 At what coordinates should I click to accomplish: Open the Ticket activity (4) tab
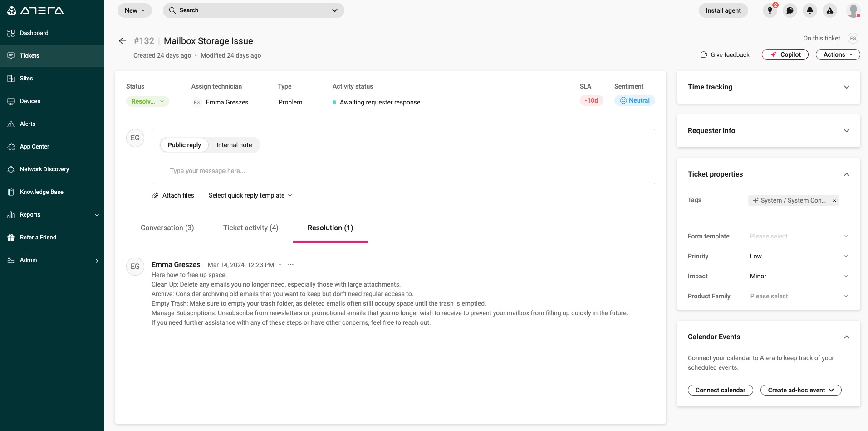tap(250, 228)
